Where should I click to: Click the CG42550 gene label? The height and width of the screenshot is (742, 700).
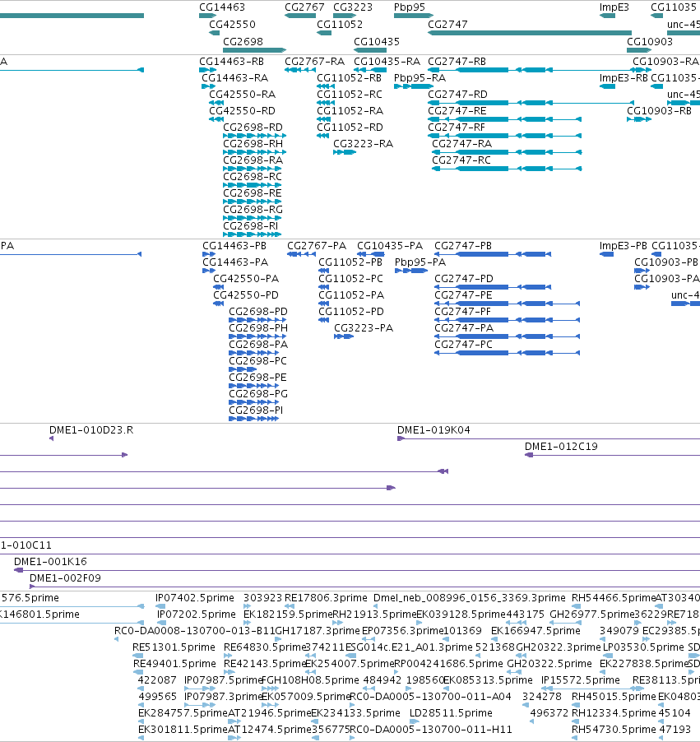pyautogui.click(x=232, y=24)
